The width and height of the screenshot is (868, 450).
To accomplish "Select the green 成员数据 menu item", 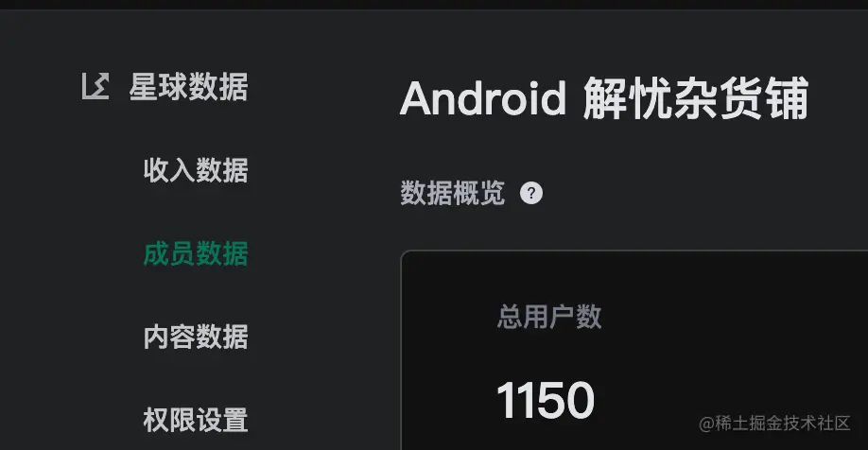I will click(196, 253).
